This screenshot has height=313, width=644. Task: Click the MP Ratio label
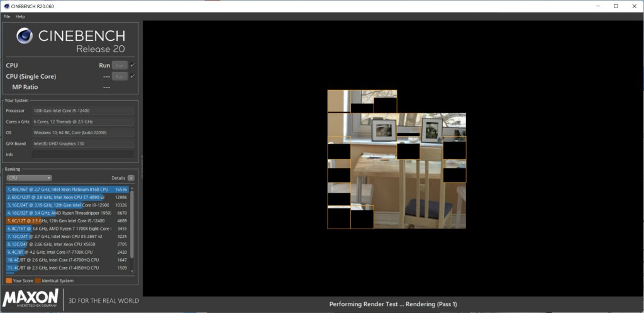(x=25, y=87)
